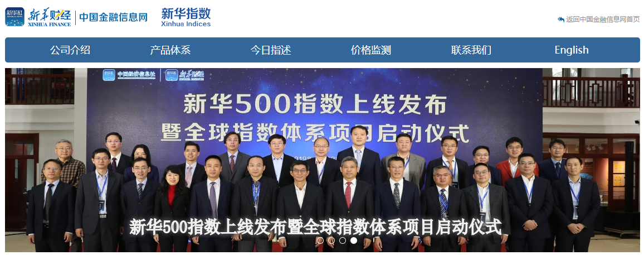Click the return arrow icon beside 返回中国金融信息网首页
This screenshot has height=255, width=644.
coord(561,20)
